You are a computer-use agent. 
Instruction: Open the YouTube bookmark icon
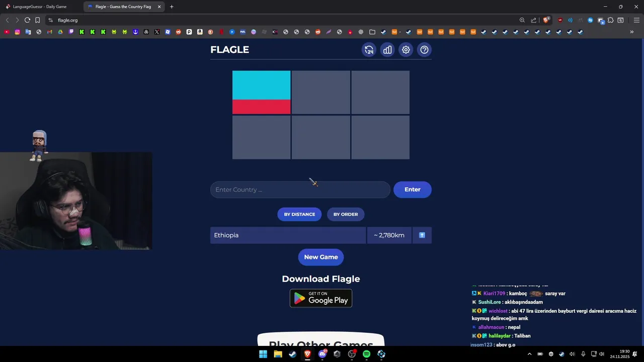7,32
